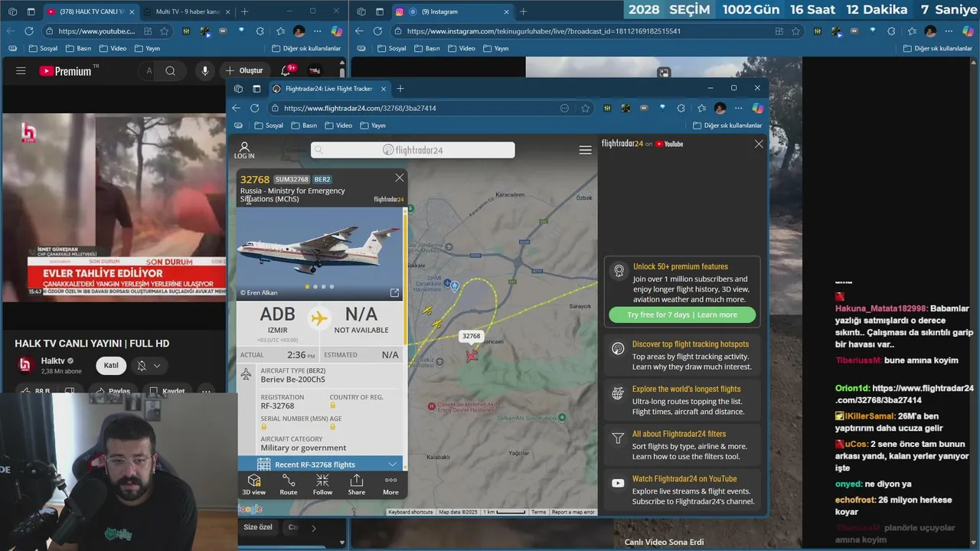
Task: Open extensions puzzle icon in Flightradar24 window
Action: coord(681,108)
